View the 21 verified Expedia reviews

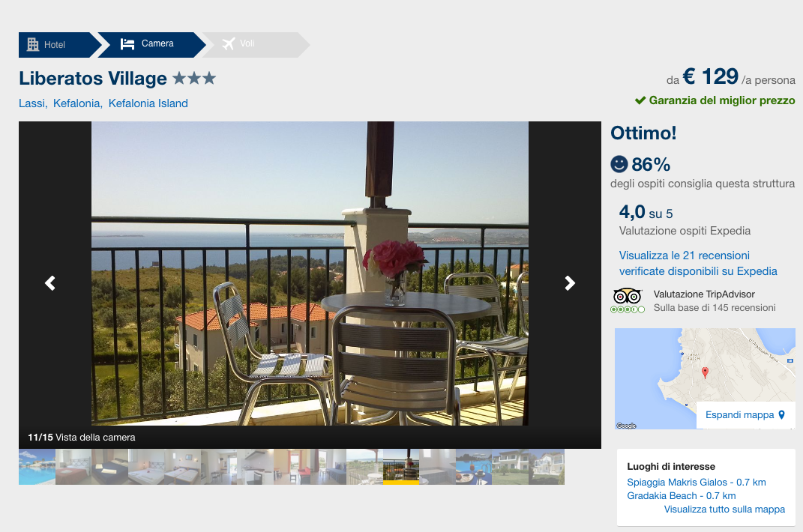pyautogui.click(x=697, y=263)
